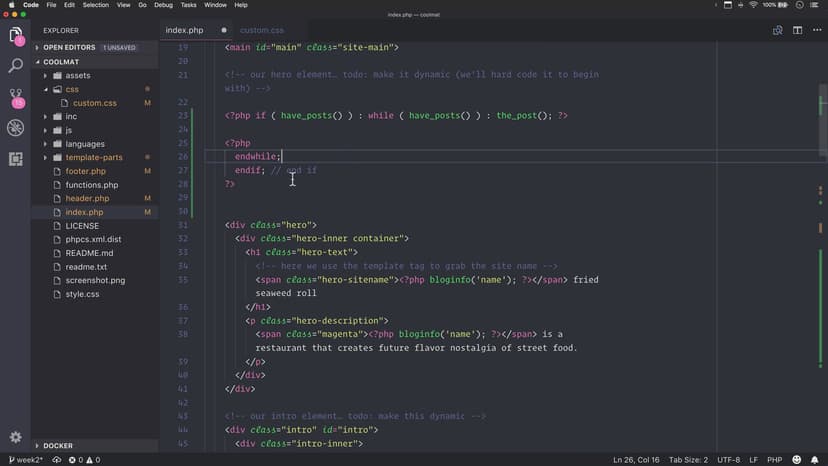Click the week2 branch status item
Screen dimensions: 828x466
[x=26, y=459]
